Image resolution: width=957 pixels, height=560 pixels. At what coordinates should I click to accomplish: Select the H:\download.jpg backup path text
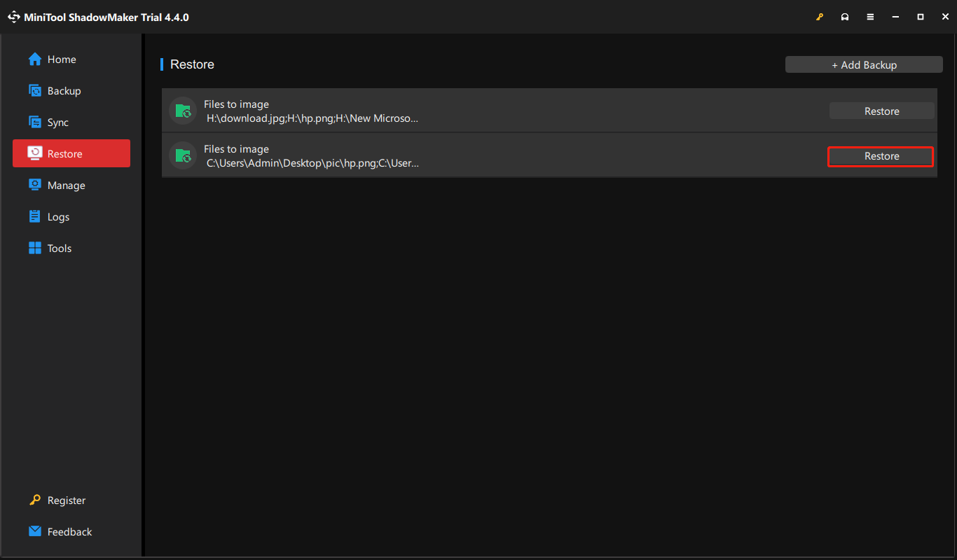point(312,119)
